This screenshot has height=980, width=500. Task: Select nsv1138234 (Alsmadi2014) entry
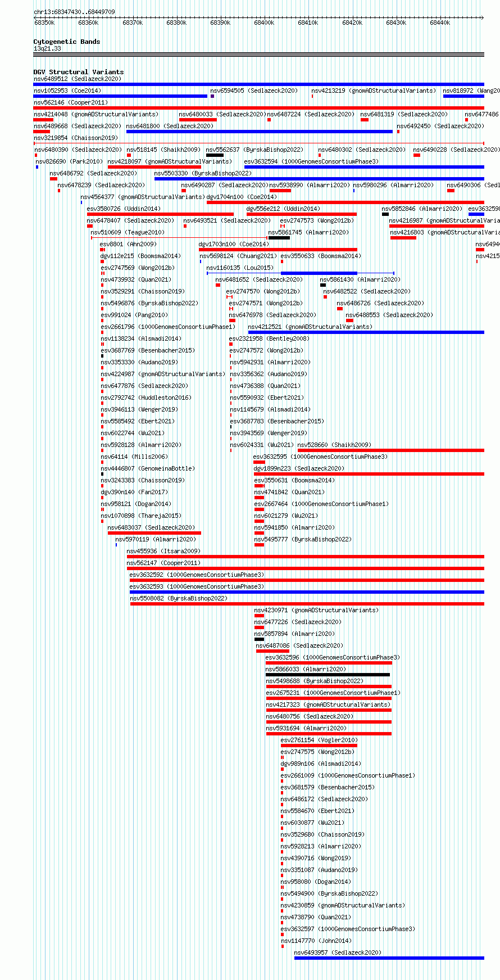click(x=141, y=338)
